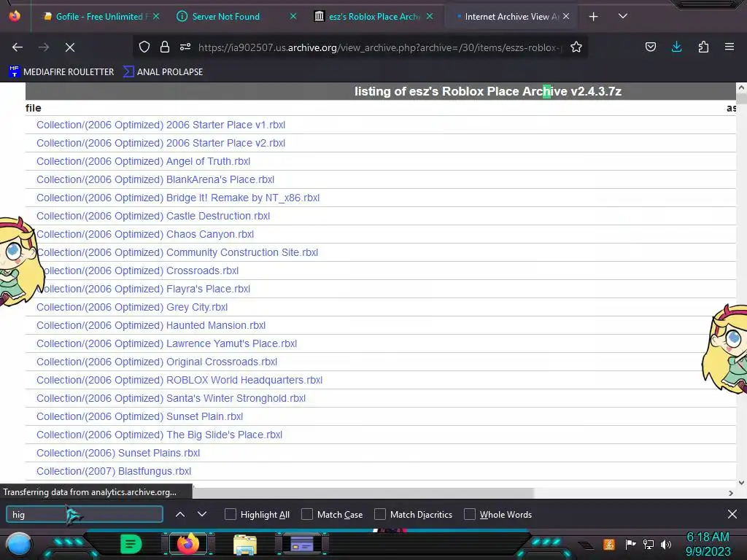Open Bridge It! Remake by NT_x86.rbxl

click(178, 198)
